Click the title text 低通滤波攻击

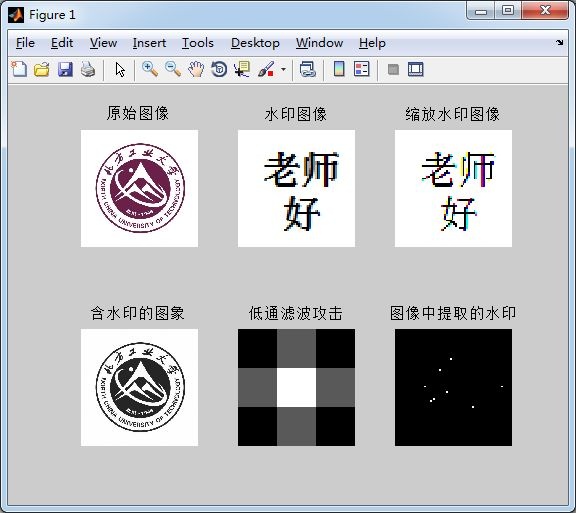[295, 313]
